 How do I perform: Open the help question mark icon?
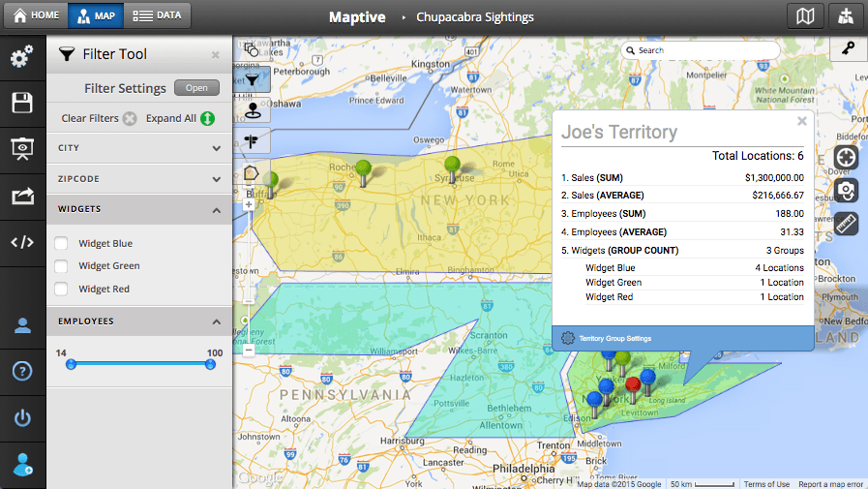tap(22, 371)
